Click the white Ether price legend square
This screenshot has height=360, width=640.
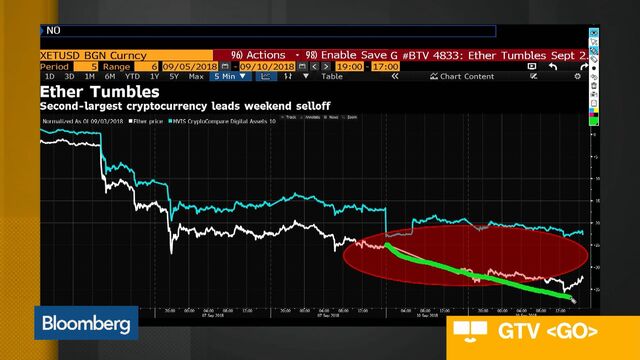pos(131,121)
